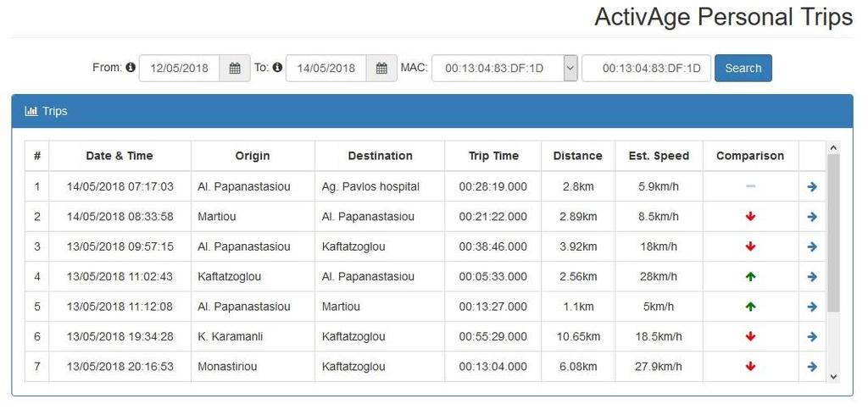Click speed value 28km/h
Viewport: 868px width, 415px height.
[659, 277]
